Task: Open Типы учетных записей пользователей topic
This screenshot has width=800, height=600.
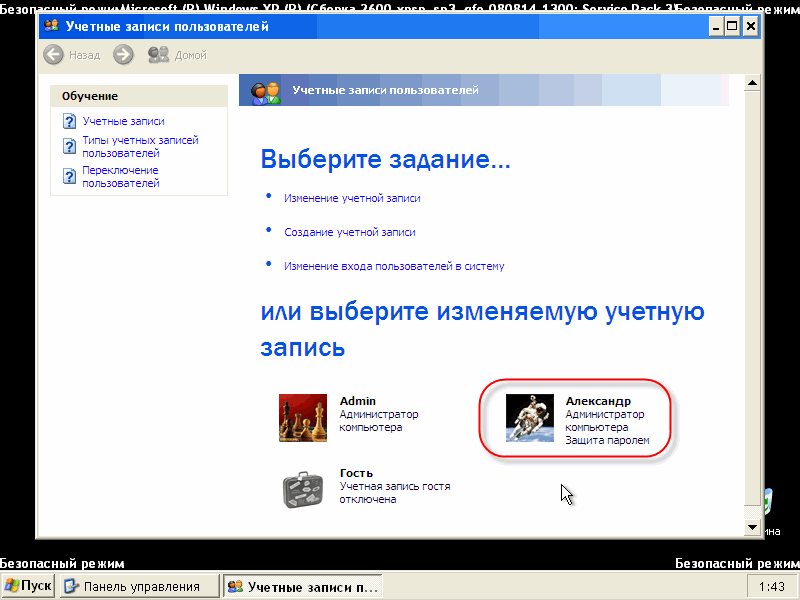Action: (x=140, y=146)
